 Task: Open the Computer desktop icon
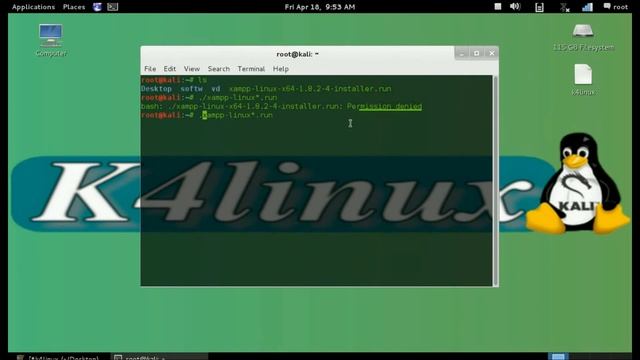point(51,40)
